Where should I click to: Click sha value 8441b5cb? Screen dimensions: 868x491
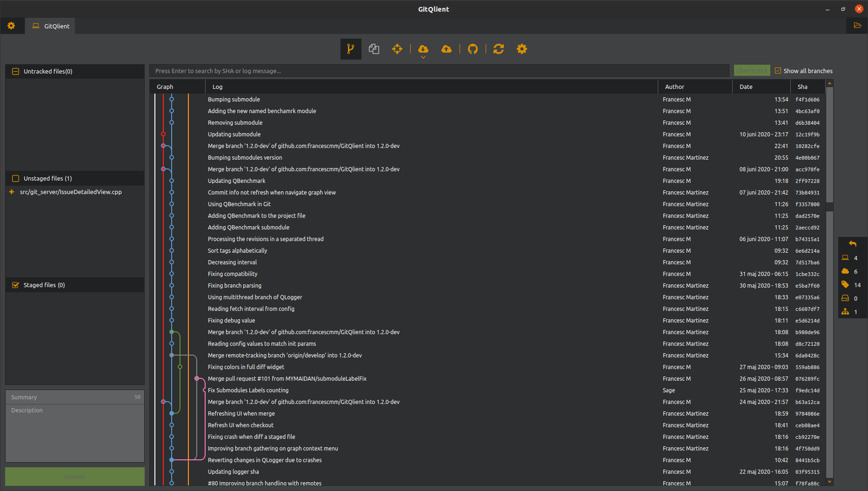(808, 460)
